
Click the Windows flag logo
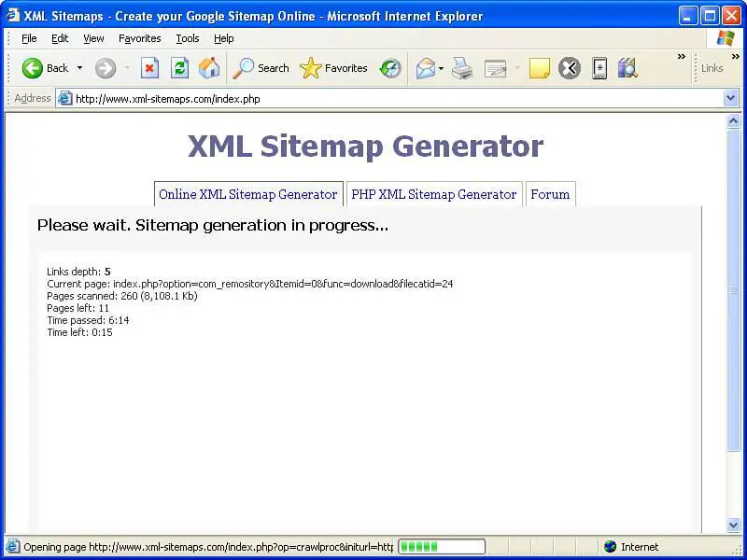(x=726, y=38)
